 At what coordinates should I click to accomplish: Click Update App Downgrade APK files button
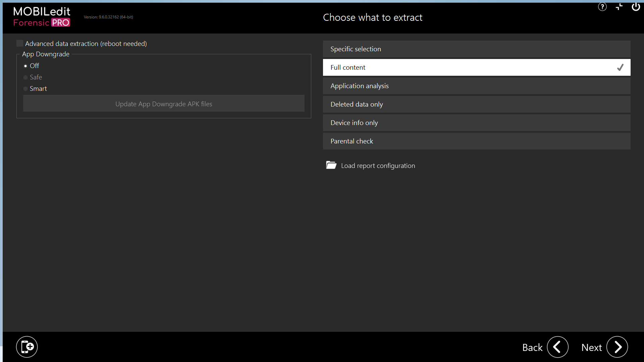click(x=164, y=104)
